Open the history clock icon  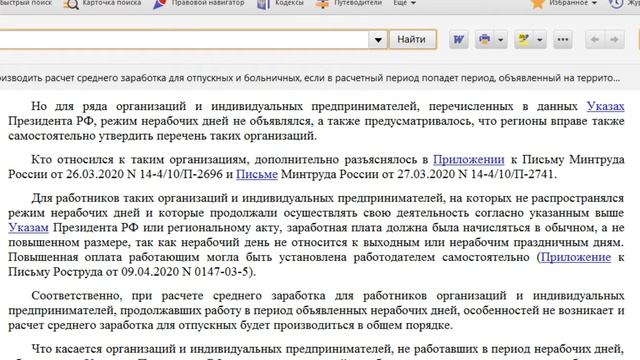coord(616,4)
